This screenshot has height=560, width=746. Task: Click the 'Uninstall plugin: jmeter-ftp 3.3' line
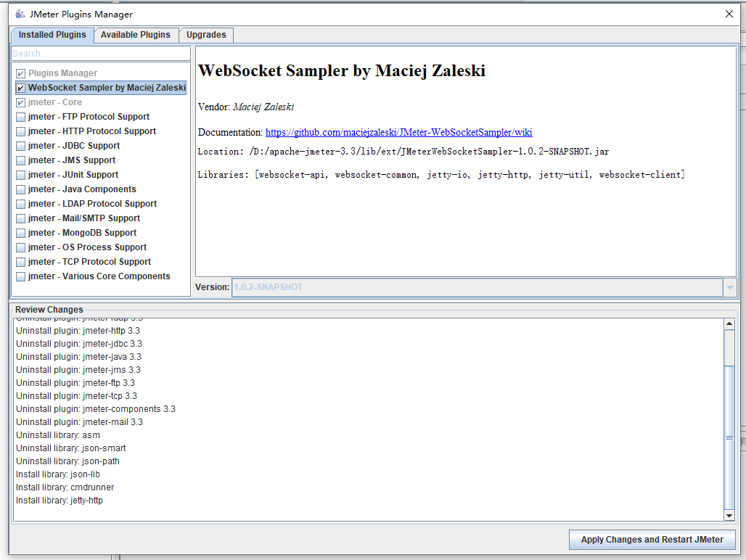(x=75, y=383)
